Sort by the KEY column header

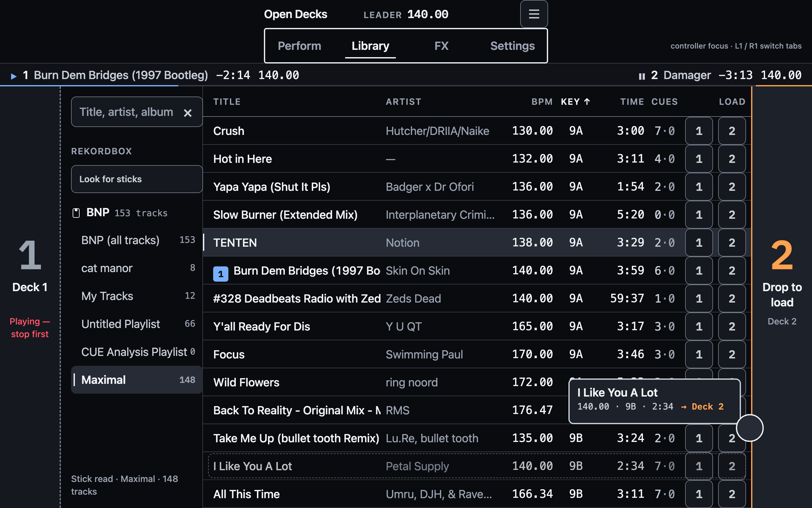click(x=575, y=102)
